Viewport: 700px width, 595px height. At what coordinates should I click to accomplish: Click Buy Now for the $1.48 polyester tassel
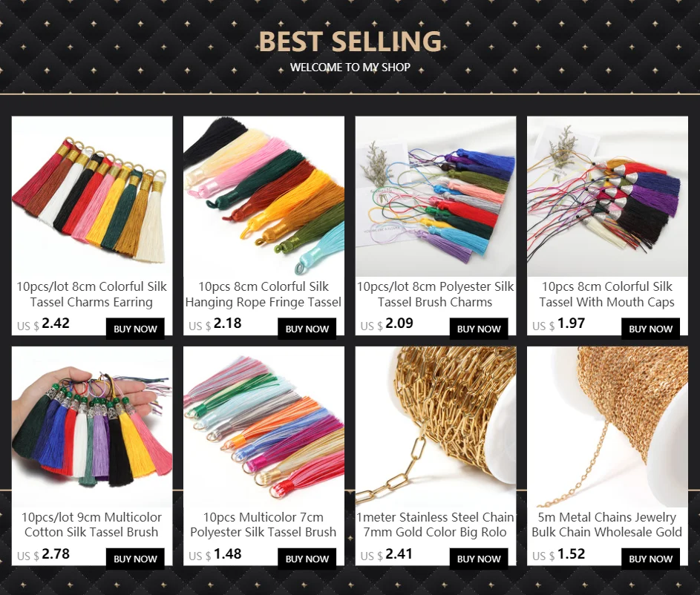click(x=307, y=559)
